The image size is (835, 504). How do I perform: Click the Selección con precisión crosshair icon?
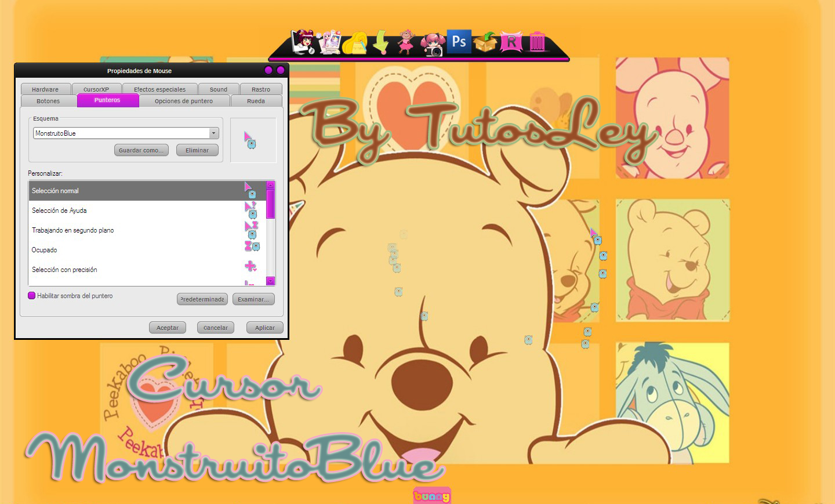[x=251, y=266]
